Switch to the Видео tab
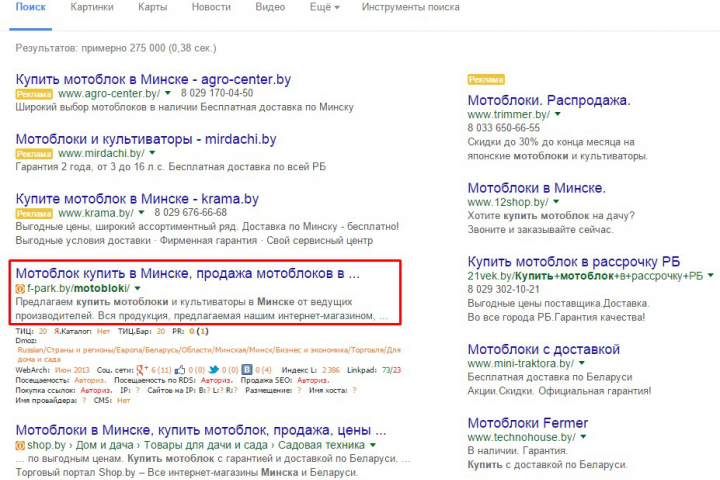Viewport: 720px width, 480px height. click(x=270, y=7)
